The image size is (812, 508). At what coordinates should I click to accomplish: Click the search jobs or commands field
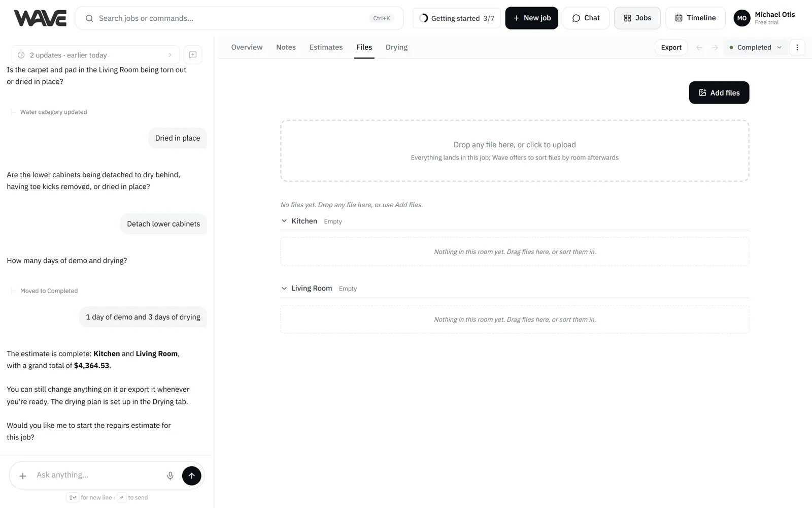click(x=240, y=18)
